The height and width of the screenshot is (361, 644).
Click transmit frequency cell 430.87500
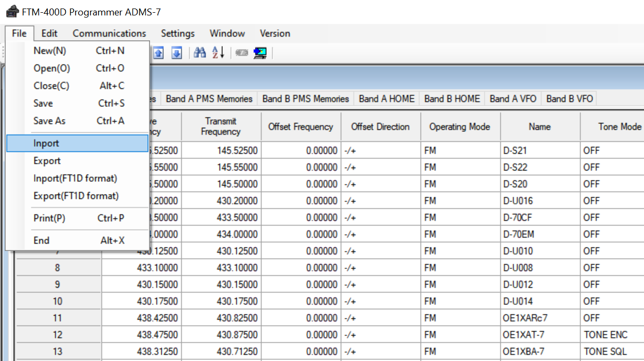(221, 335)
